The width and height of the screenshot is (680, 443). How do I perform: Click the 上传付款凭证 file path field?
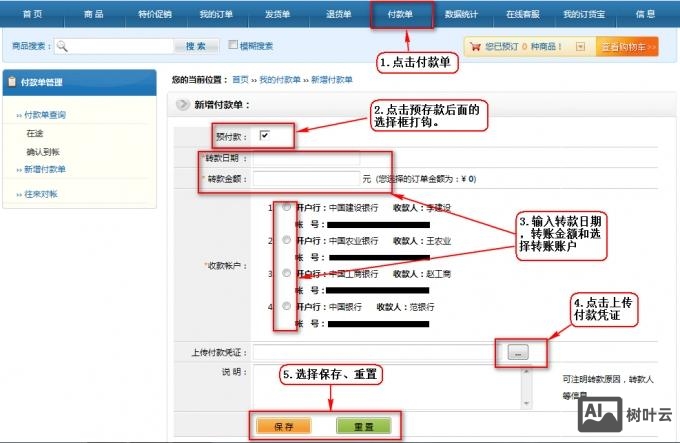point(376,352)
